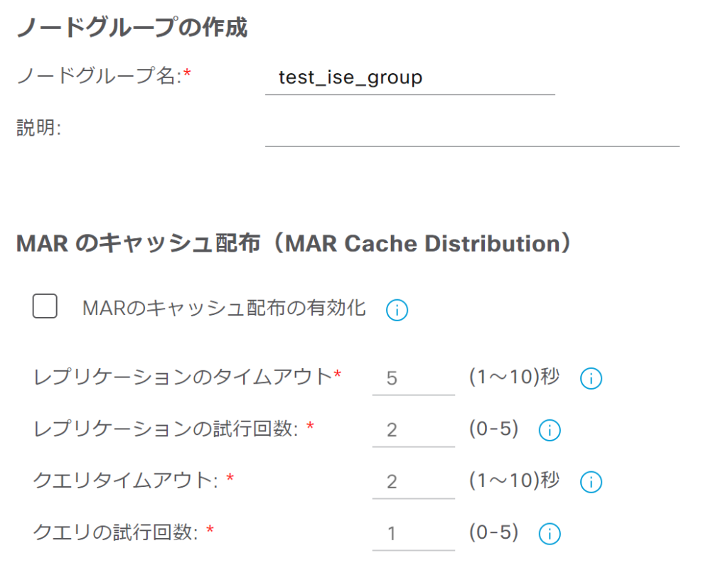Viewport: 728px width, 585px height.
Task: Click the empty 説明 input field
Action: click(x=471, y=131)
